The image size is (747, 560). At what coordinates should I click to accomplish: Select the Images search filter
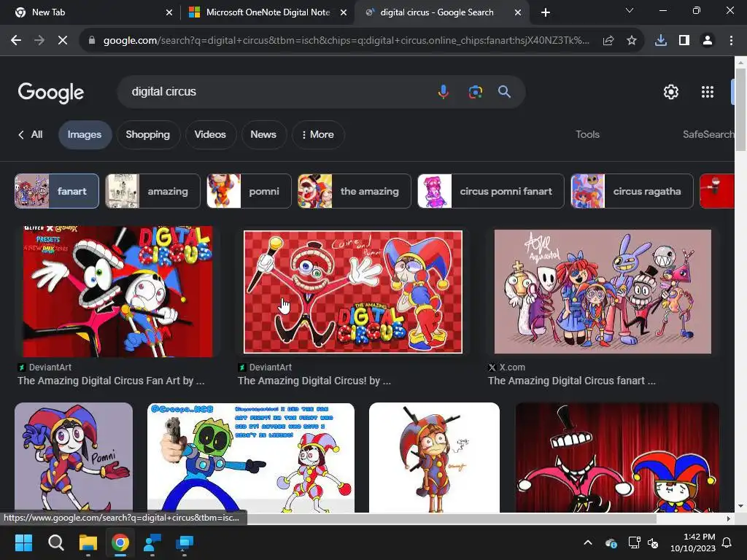(x=85, y=135)
